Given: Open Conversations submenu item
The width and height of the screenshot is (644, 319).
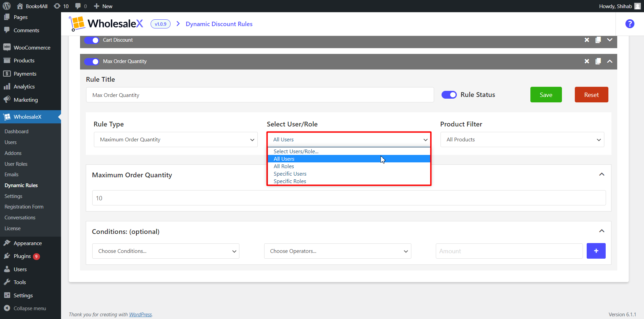Looking at the screenshot, I should pos(20,218).
